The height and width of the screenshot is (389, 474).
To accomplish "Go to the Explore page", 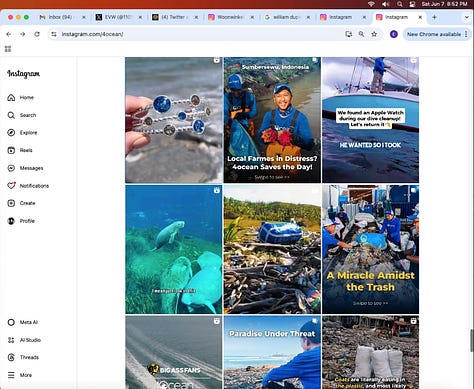I will [22, 133].
